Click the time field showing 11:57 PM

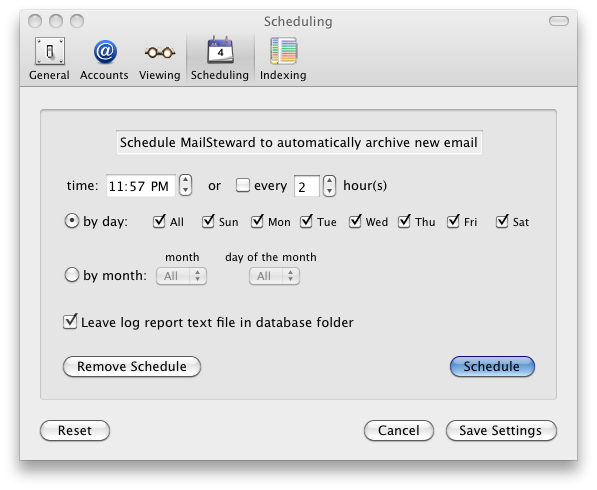(140, 186)
